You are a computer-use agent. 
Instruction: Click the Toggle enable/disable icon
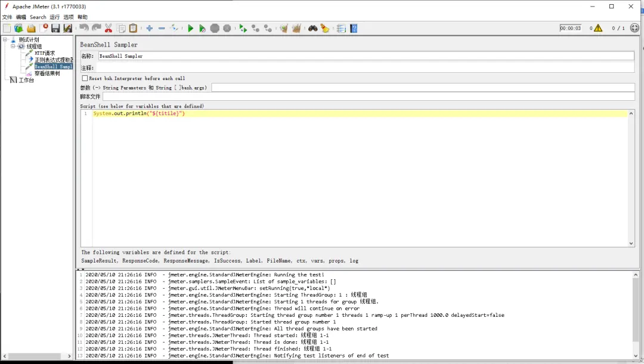point(174,29)
